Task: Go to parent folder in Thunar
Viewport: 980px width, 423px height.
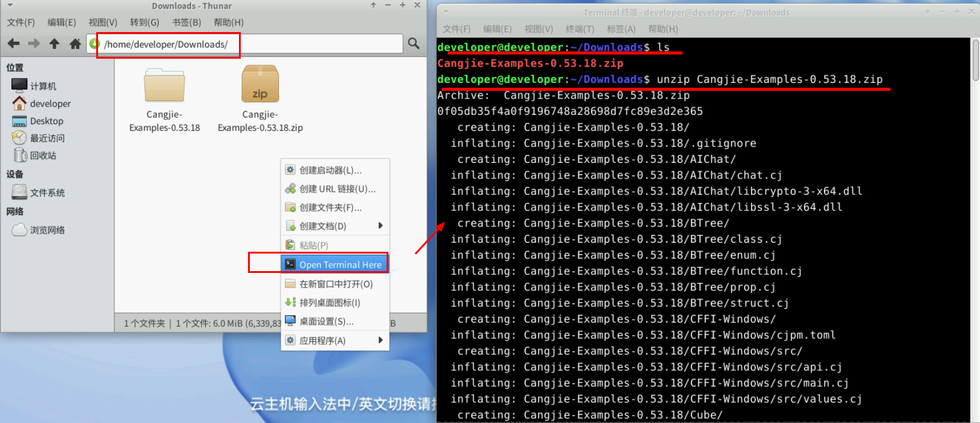Action: [x=54, y=44]
